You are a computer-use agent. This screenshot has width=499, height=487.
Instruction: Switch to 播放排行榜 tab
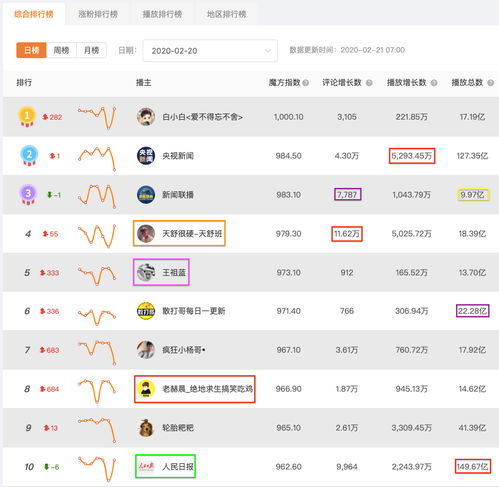tap(162, 14)
